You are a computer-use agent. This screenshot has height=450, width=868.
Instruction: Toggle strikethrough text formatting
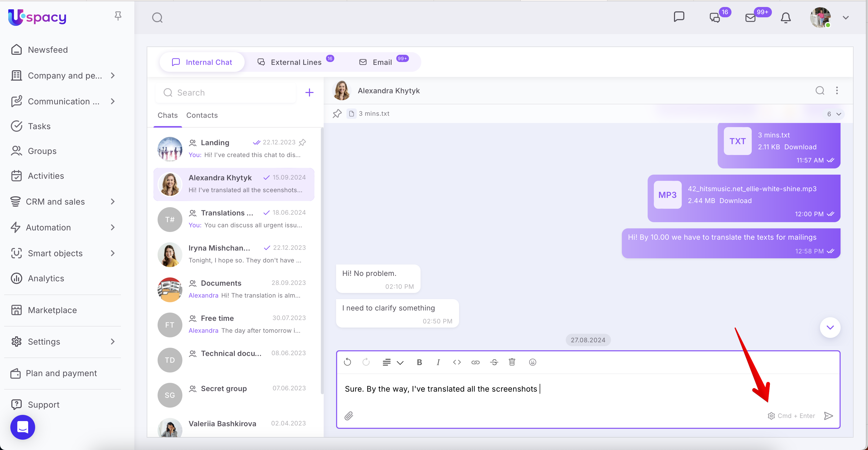pos(494,362)
